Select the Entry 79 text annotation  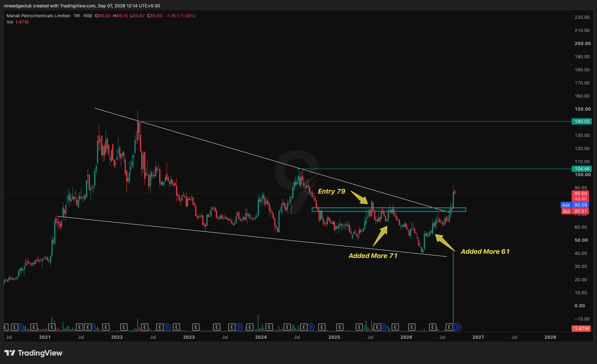pos(331,191)
